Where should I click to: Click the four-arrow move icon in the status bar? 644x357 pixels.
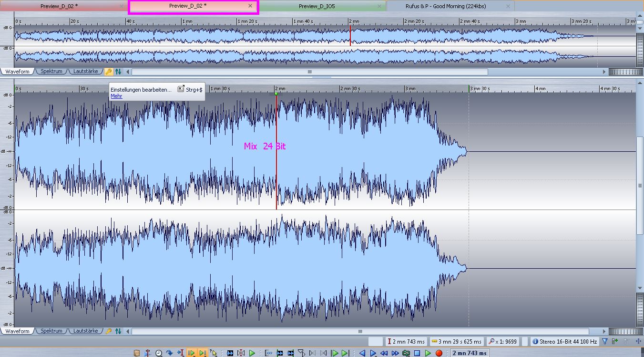638,341
